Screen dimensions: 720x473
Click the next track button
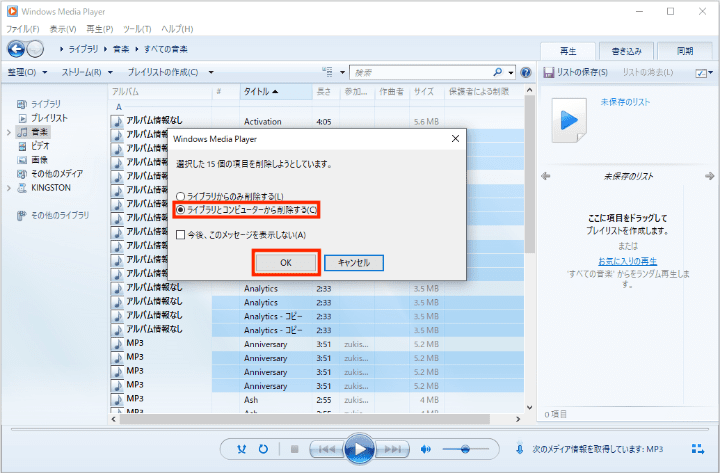coord(392,449)
